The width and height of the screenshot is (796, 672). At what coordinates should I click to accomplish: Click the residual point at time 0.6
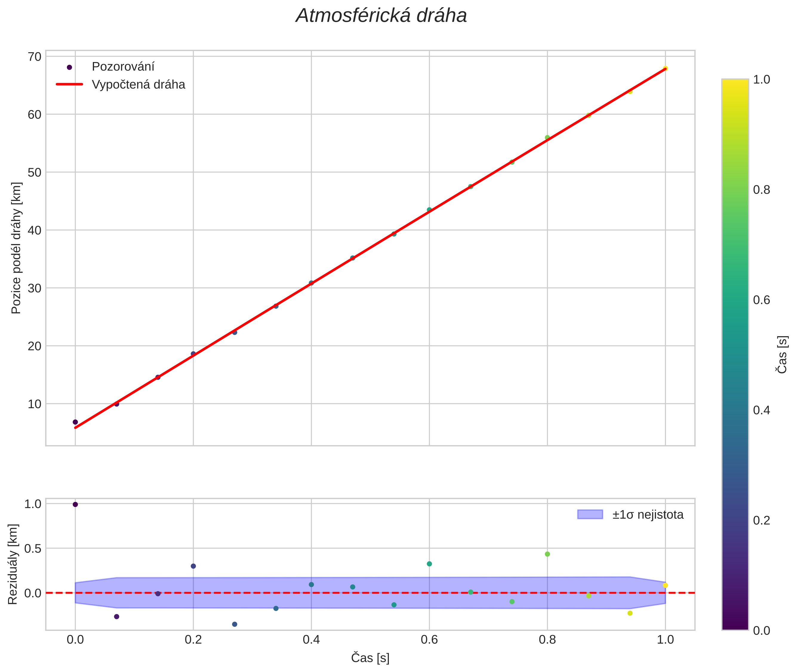[x=429, y=564]
